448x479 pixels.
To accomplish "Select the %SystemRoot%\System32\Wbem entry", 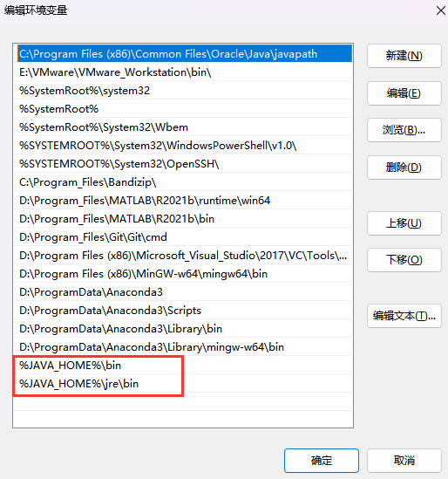I will 183,127.
